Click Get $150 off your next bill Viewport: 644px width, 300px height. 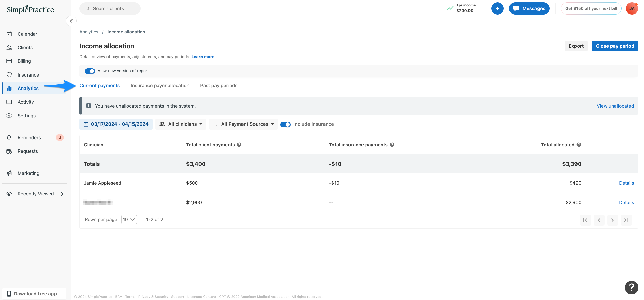click(591, 8)
